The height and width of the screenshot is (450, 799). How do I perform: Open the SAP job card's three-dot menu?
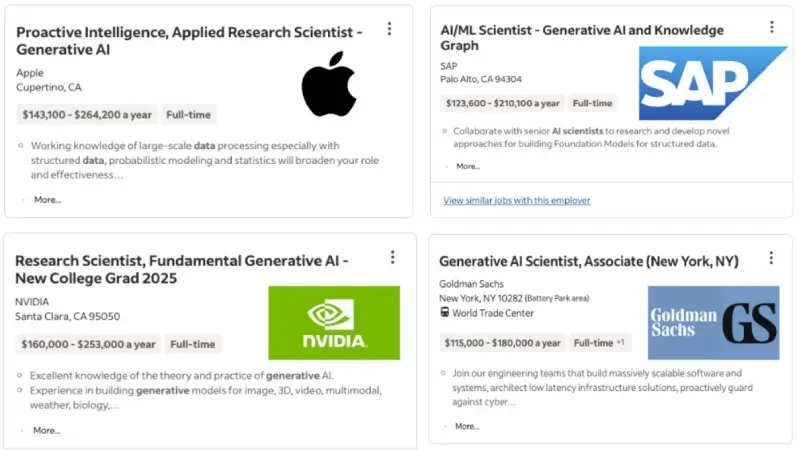(x=771, y=27)
